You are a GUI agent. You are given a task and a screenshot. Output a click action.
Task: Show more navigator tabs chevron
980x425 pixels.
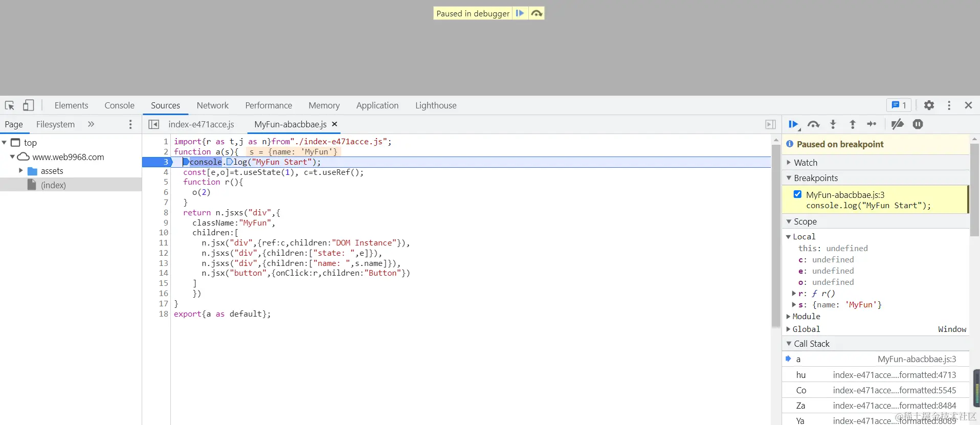coord(91,124)
